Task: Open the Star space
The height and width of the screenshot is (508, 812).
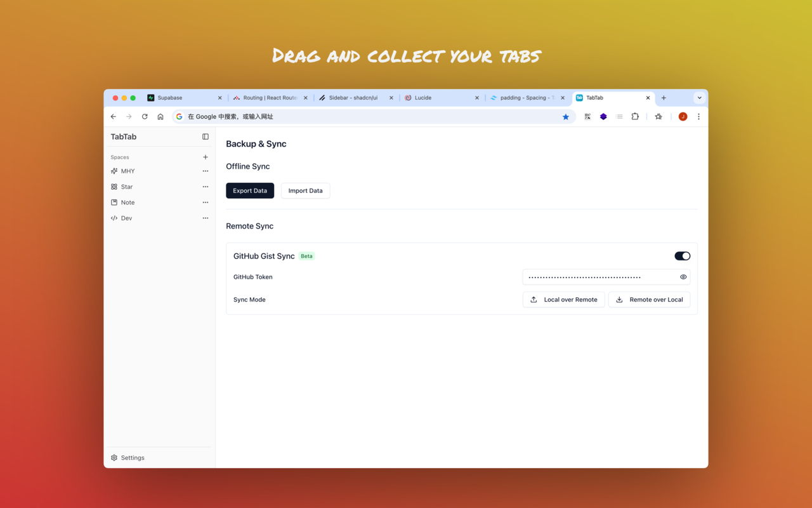Action: click(x=126, y=187)
